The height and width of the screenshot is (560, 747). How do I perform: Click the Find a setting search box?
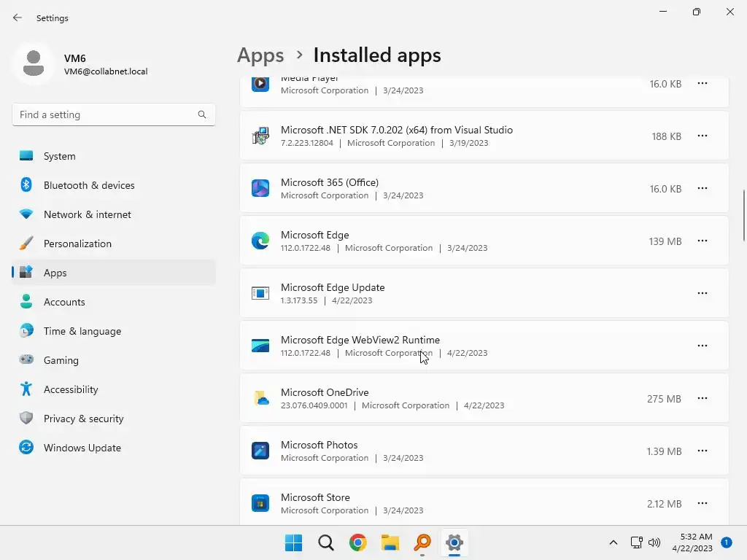pyautogui.click(x=106, y=114)
